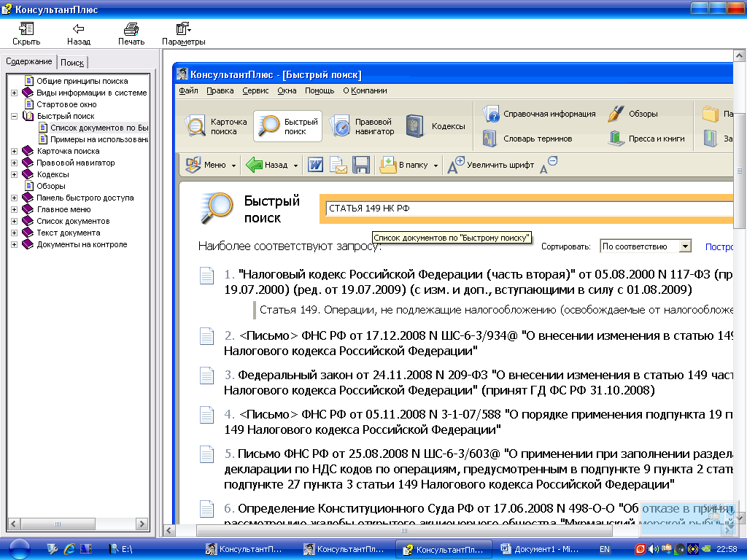Open Документ1 Microsoft Word taskbar button
Viewport: 747px width, 560px height.
(540, 549)
